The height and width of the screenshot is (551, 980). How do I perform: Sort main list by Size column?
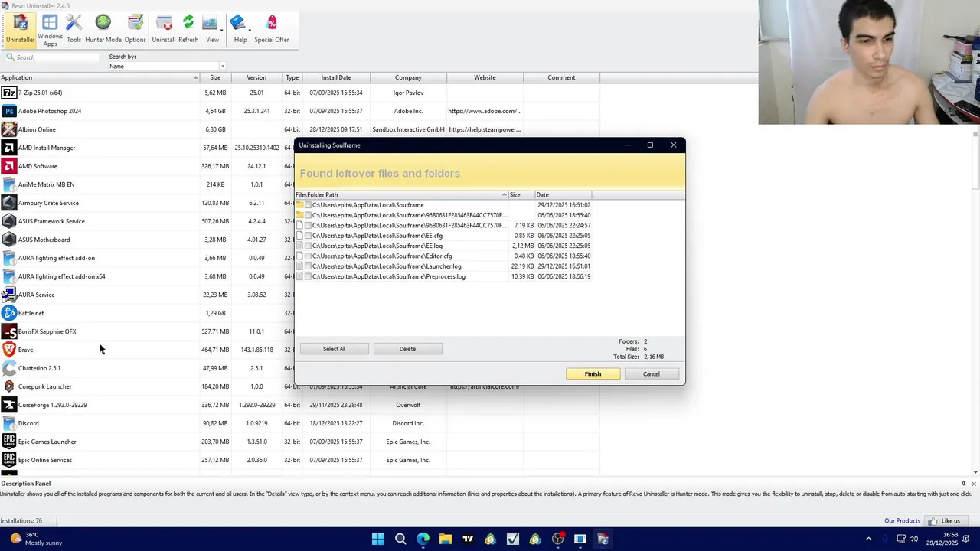tap(215, 77)
